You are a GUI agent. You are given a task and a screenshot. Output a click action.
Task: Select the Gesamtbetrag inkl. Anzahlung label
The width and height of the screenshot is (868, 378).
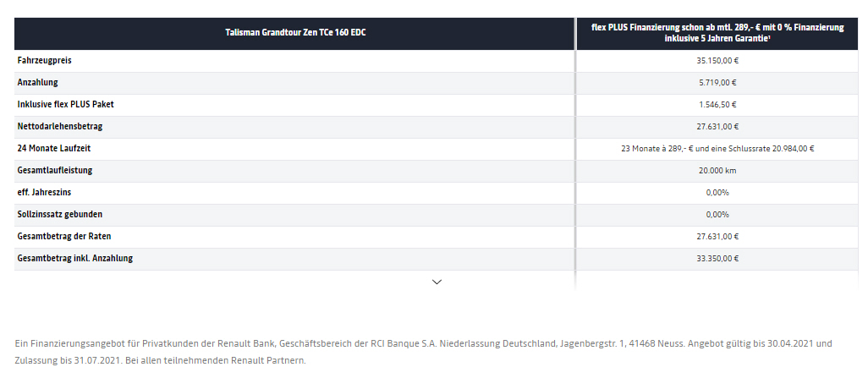point(74,259)
